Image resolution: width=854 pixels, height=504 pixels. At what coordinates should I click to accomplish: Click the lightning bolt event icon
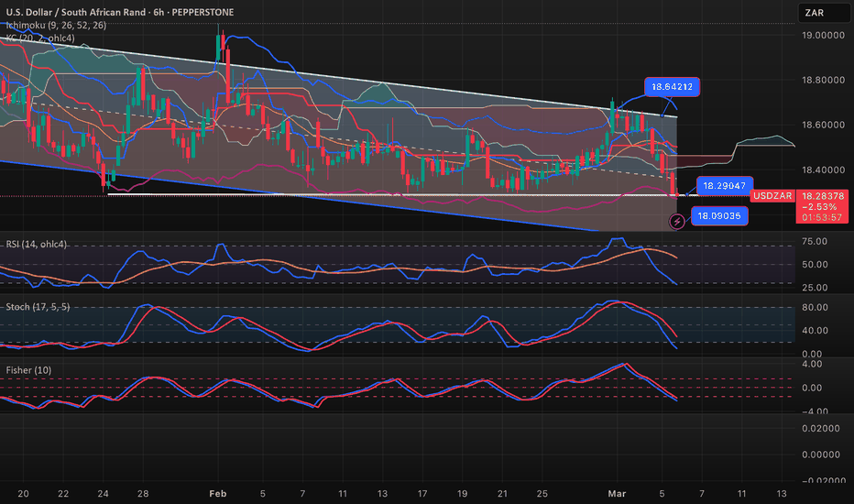[x=676, y=221]
